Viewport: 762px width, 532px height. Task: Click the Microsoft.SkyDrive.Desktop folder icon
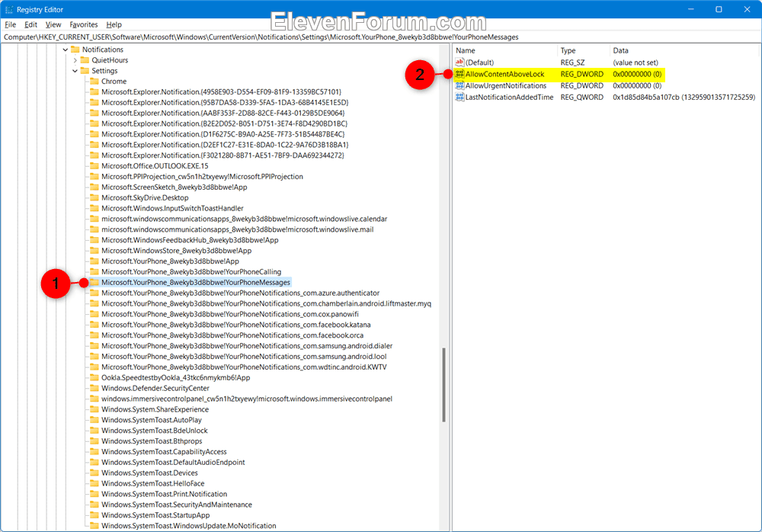click(x=94, y=198)
